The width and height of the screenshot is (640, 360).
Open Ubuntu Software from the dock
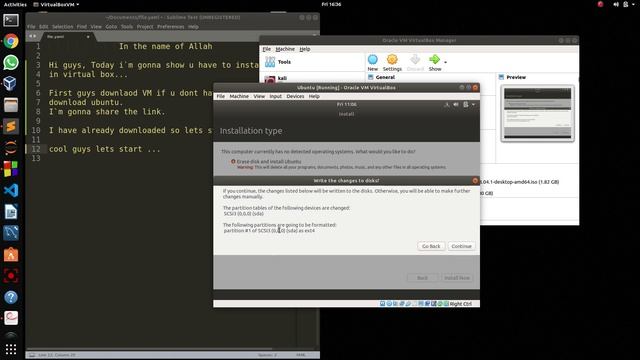[11, 255]
